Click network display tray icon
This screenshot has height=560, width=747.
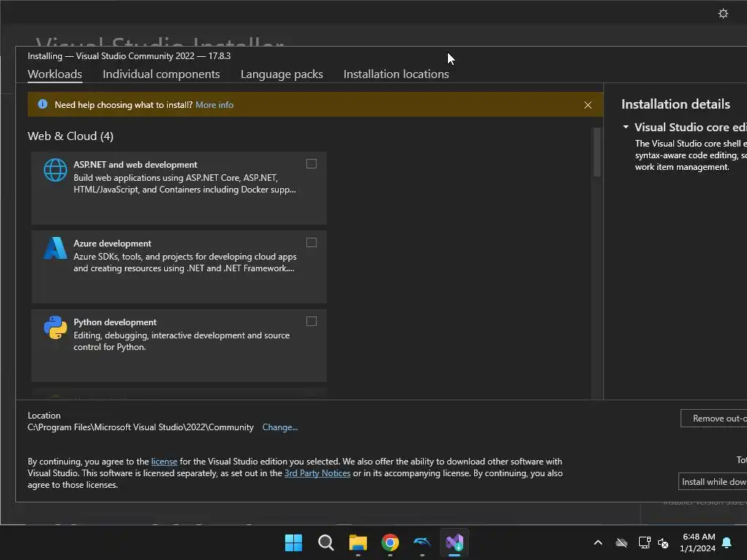(644, 542)
